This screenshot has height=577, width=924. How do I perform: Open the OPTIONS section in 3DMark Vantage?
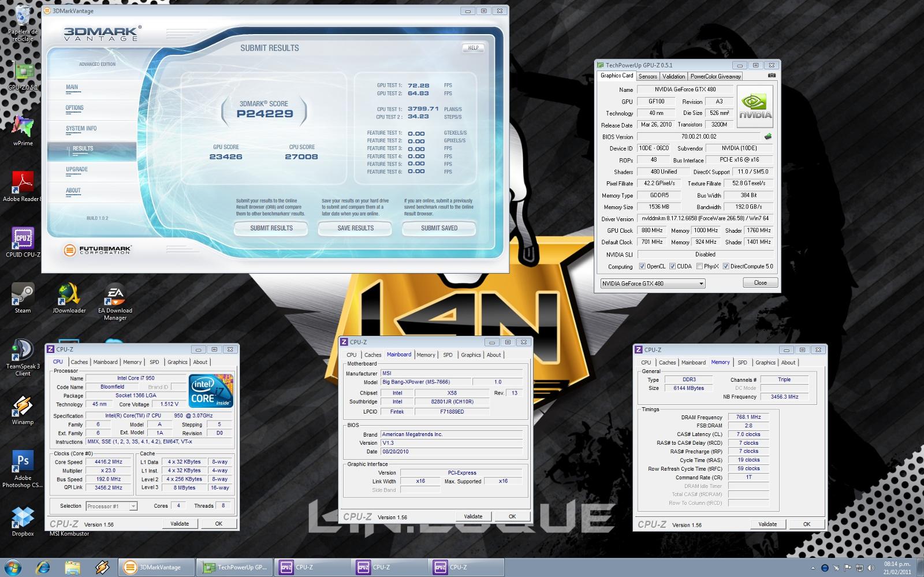74,107
